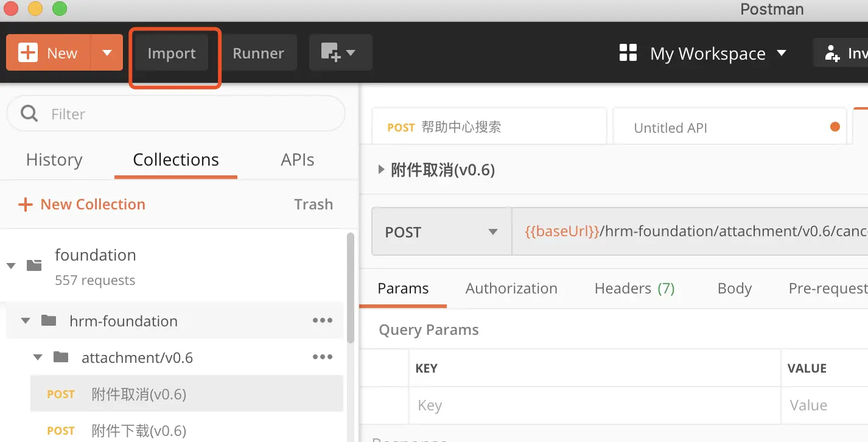
Task: Click the workspace switcher grid icon
Action: 628,53
